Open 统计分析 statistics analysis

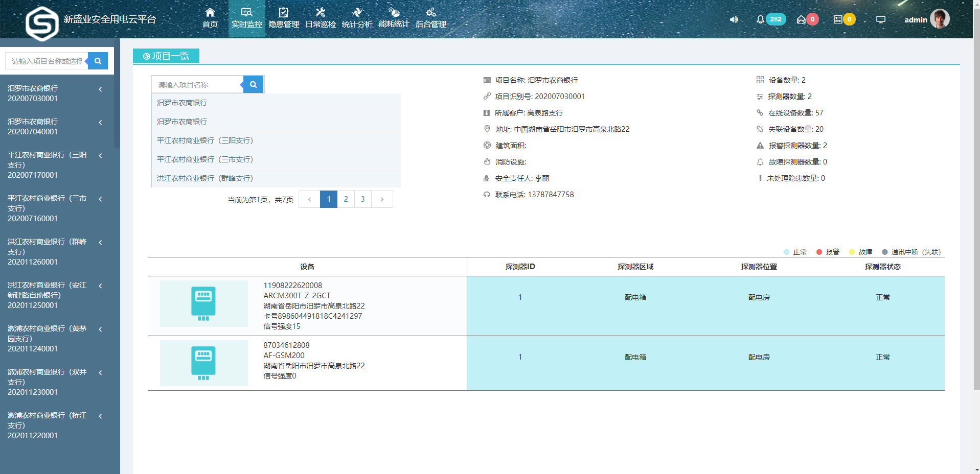coord(357,18)
